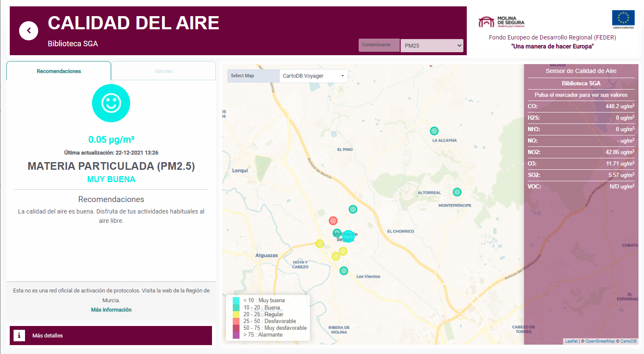Click the purple 'Alarmante' legend swatch
The height and width of the screenshot is (354, 644).
(236, 335)
